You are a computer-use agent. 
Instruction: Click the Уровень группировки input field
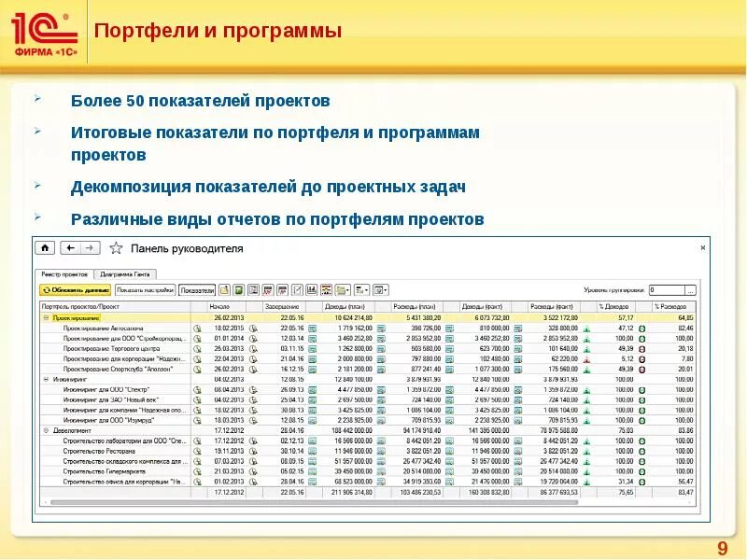point(667,290)
